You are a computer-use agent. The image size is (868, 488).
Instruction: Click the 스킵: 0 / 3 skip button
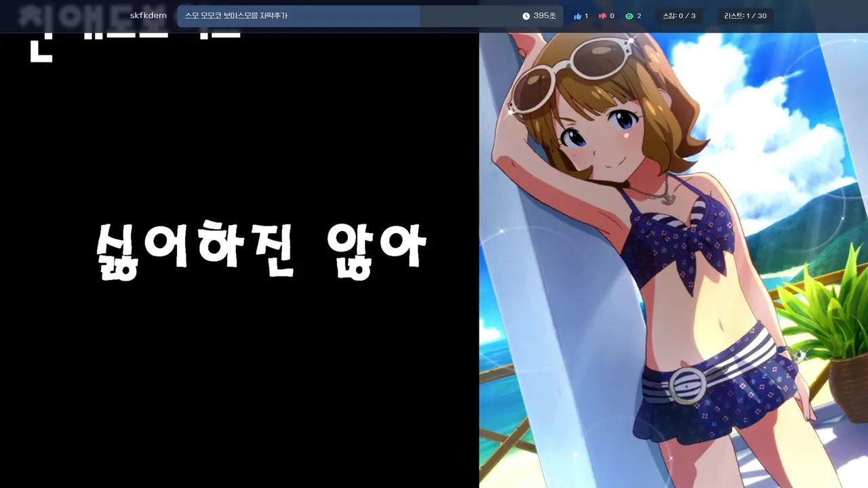(x=678, y=16)
